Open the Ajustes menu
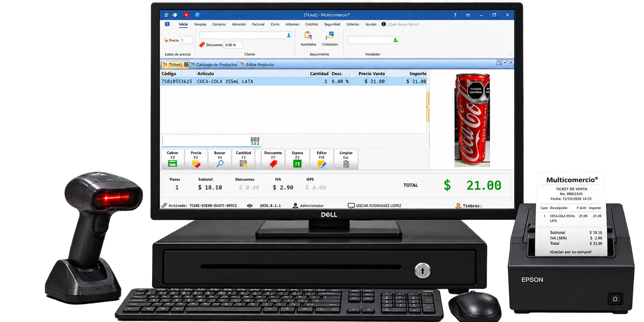Screen dimensions: 644x322 [371, 24]
